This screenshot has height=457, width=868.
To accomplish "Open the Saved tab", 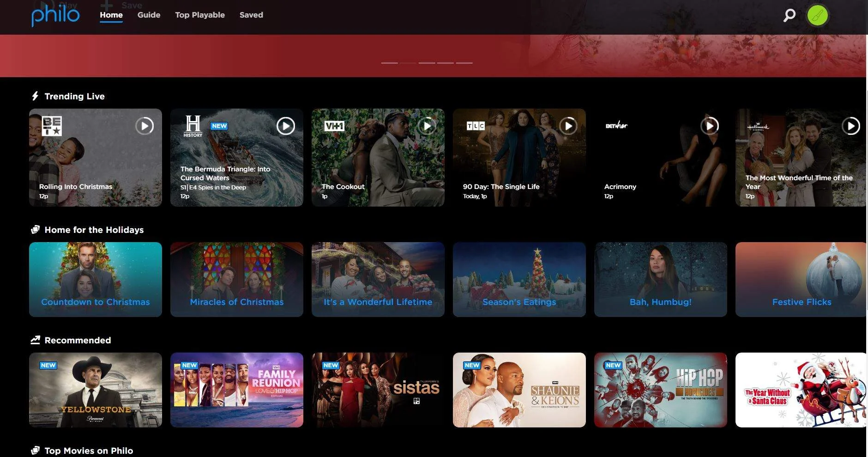I will (251, 15).
